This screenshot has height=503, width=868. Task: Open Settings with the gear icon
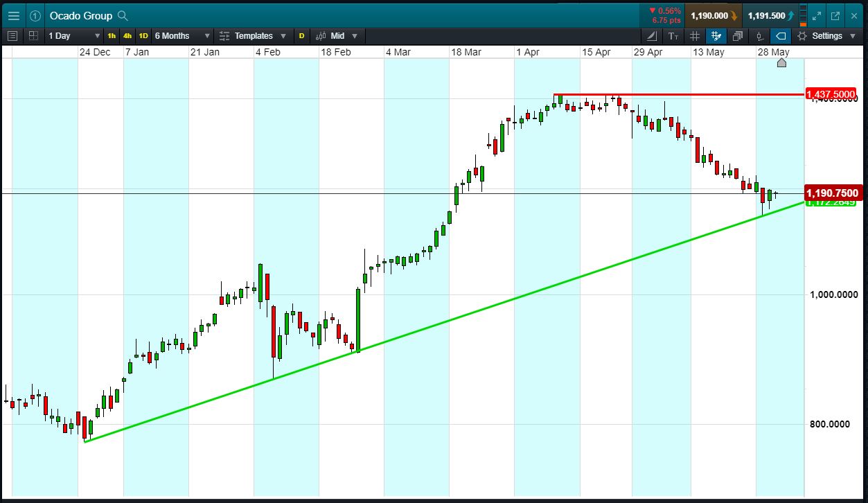pos(802,35)
